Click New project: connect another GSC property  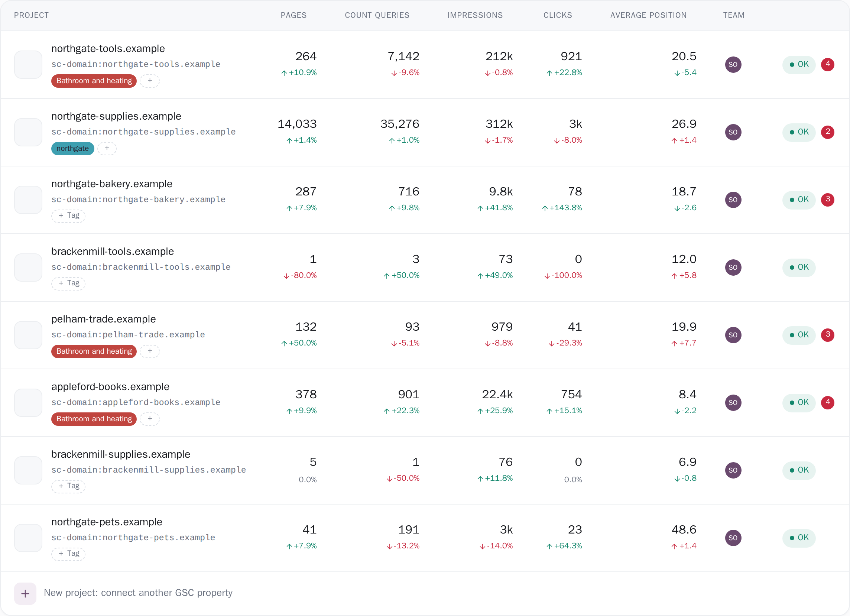(138, 593)
